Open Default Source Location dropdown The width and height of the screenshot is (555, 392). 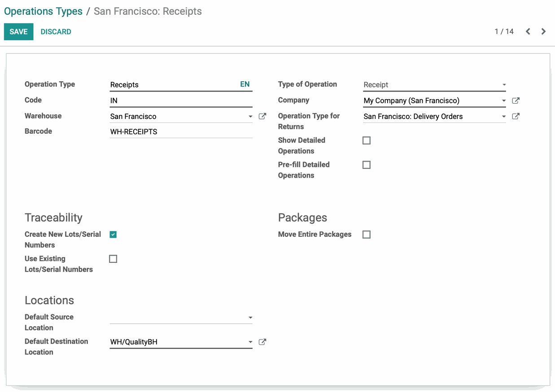coord(250,318)
